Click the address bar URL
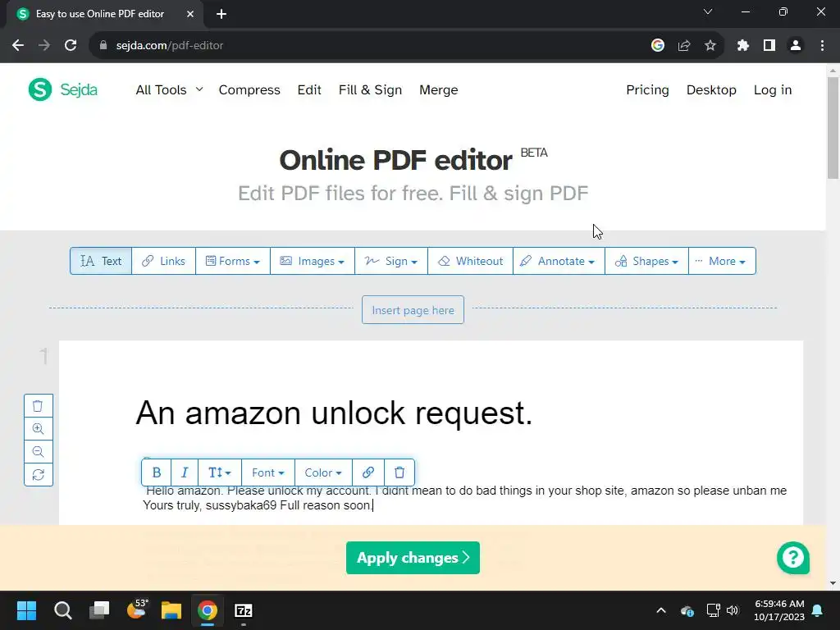 (169, 46)
